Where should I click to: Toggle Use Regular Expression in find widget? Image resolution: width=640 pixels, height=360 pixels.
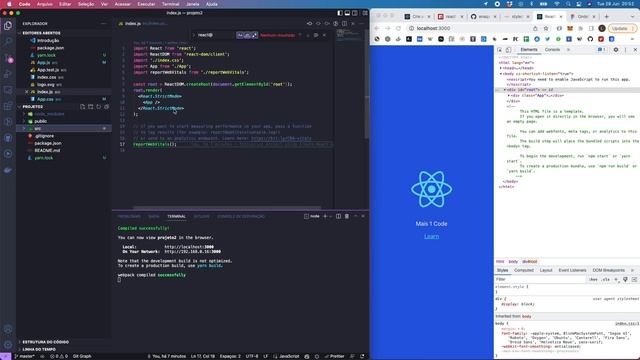(x=255, y=36)
